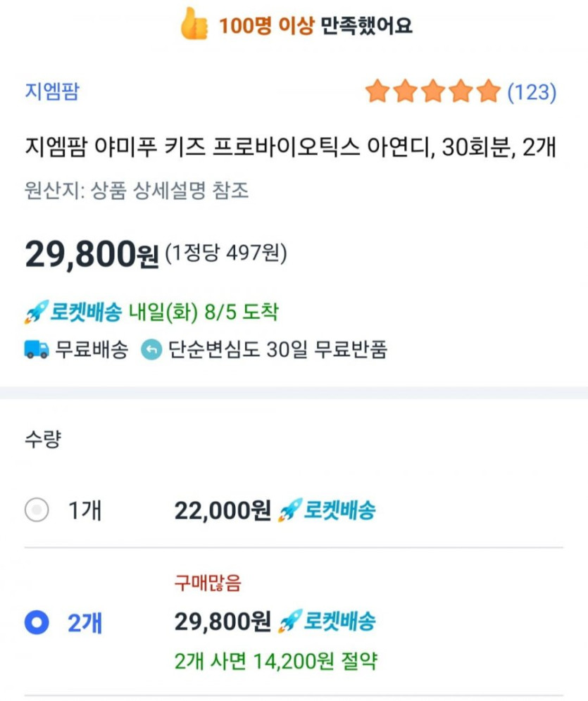Select the 1개 quantity radio button
Viewport: 588px width, 701px height.
(x=37, y=510)
